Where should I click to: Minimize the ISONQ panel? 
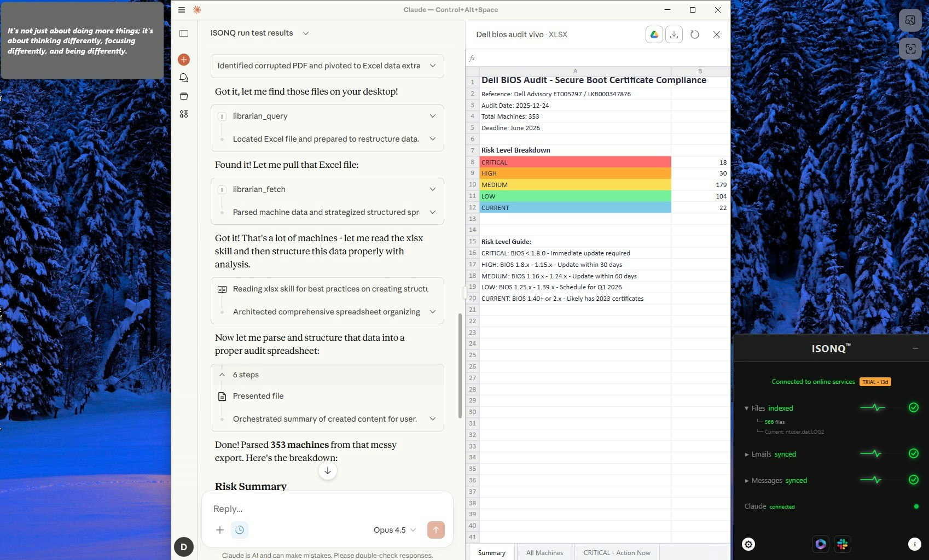pos(915,348)
